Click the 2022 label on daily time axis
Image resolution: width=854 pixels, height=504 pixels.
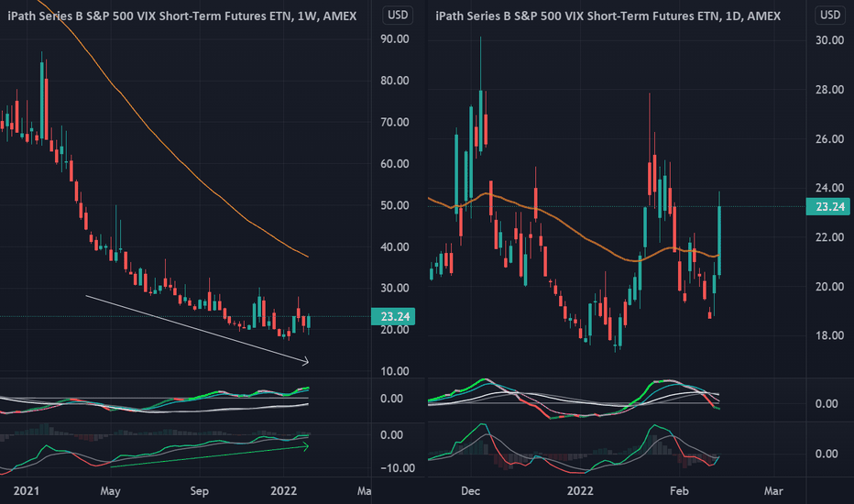(580, 491)
